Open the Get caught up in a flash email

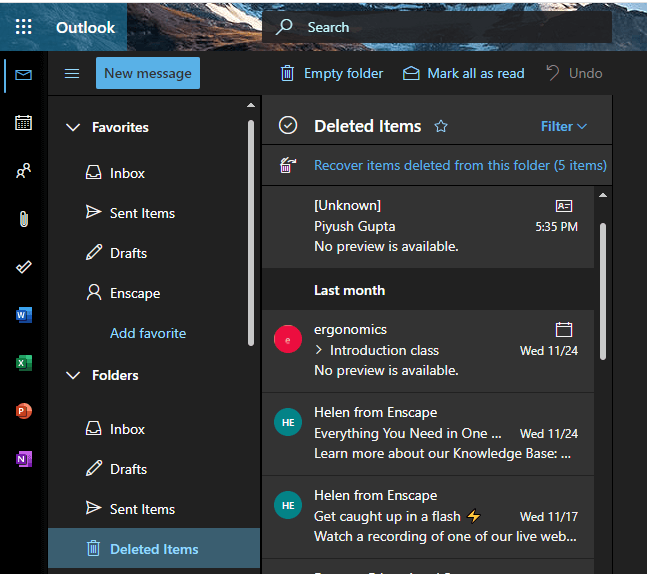coord(428,517)
